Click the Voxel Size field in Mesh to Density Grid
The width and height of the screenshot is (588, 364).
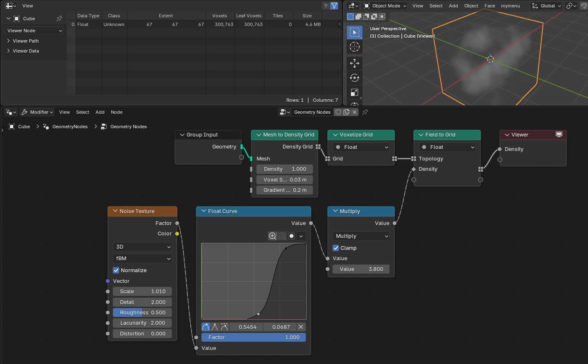(285, 180)
